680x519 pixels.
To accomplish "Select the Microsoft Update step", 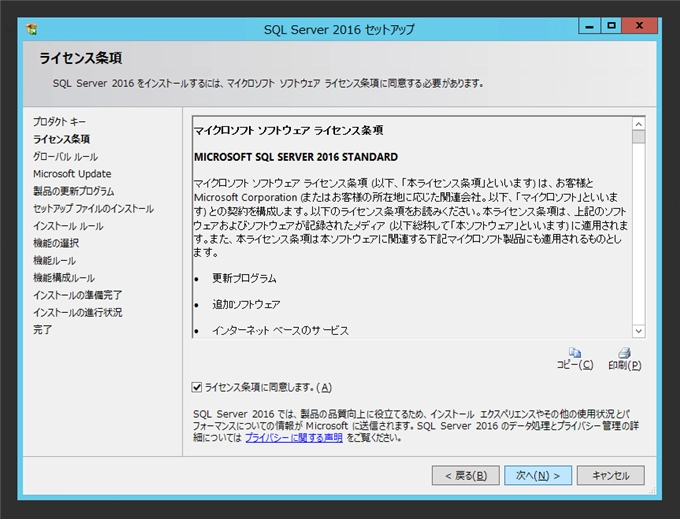I will tap(72, 174).
